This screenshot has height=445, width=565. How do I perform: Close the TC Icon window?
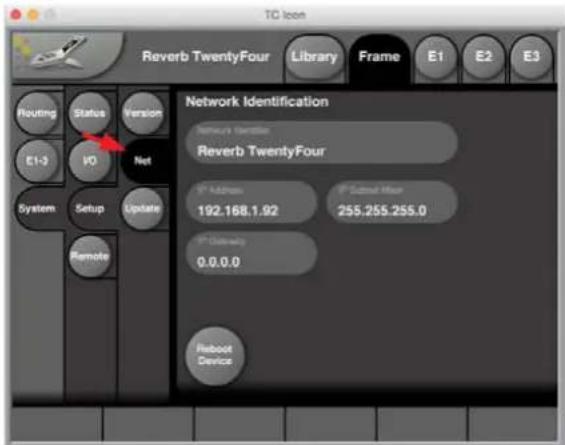(x=16, y=15)
